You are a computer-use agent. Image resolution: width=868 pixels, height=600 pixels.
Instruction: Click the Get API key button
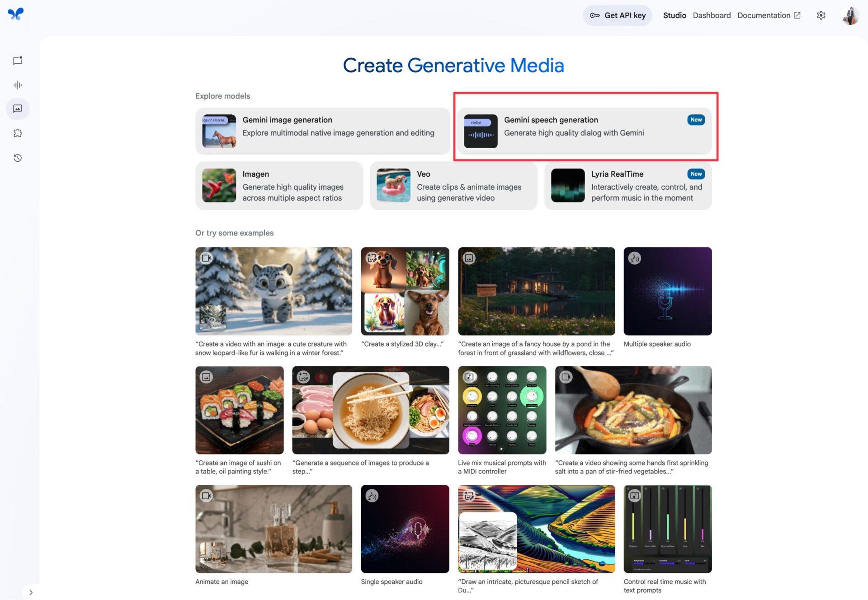coord(618,15)
